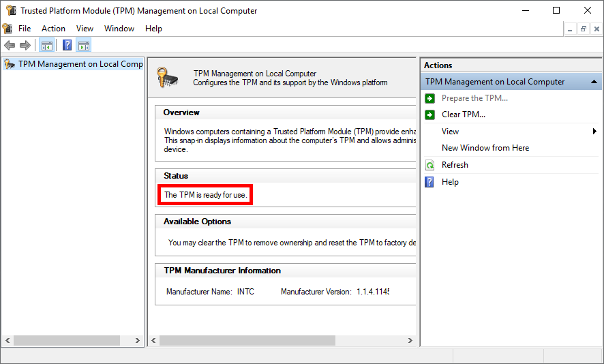Open the View menu in menu bar

(85, 29)
